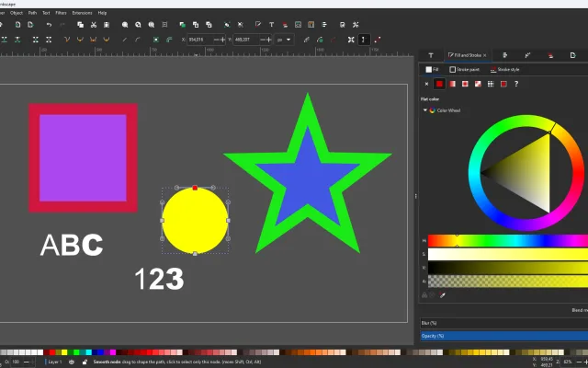Viewport: 588px width, 368px height.
Task: Select the Mesh gradient paint button
Action: coord(478,84)
